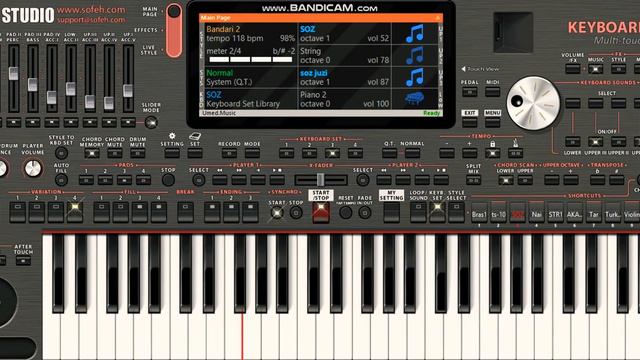
Task: Trigger Fill 2 button
Action: pyautogui.click(x=120, y=211)
